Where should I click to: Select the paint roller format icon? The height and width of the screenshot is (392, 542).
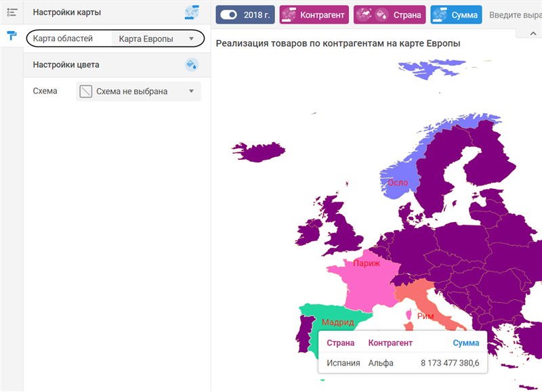12,36
